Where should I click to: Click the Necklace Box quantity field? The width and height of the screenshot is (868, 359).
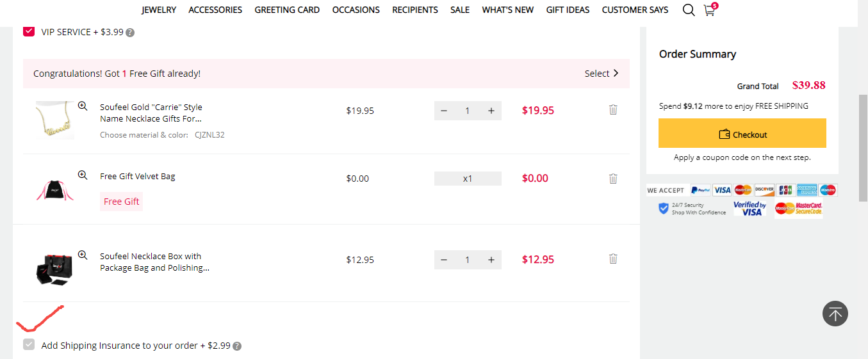[468, 260]
